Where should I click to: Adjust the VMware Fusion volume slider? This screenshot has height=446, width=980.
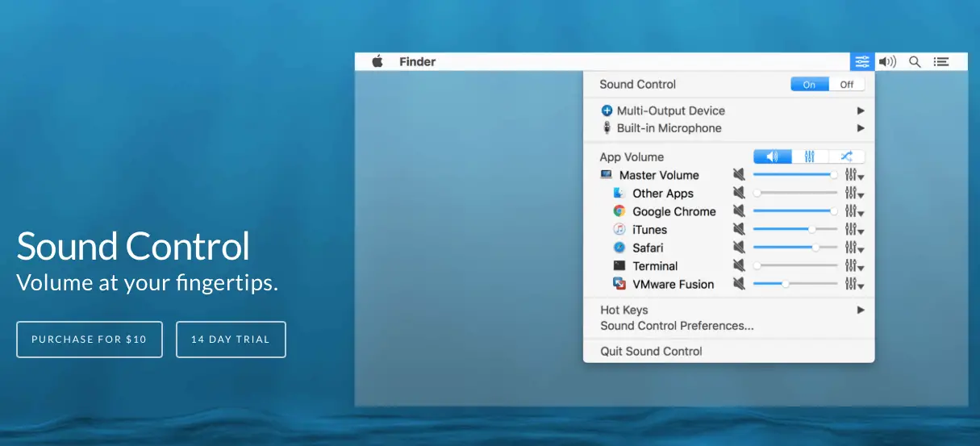pos(795,284)
